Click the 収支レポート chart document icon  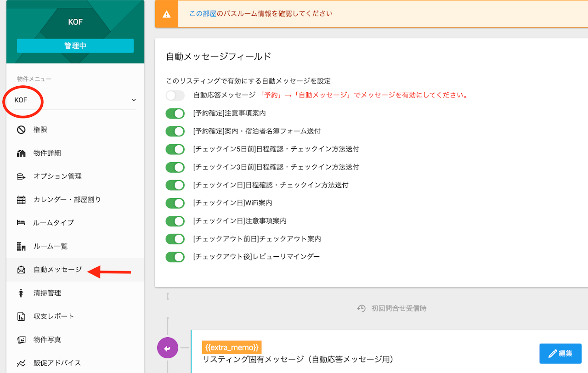[x=21, y=316]
